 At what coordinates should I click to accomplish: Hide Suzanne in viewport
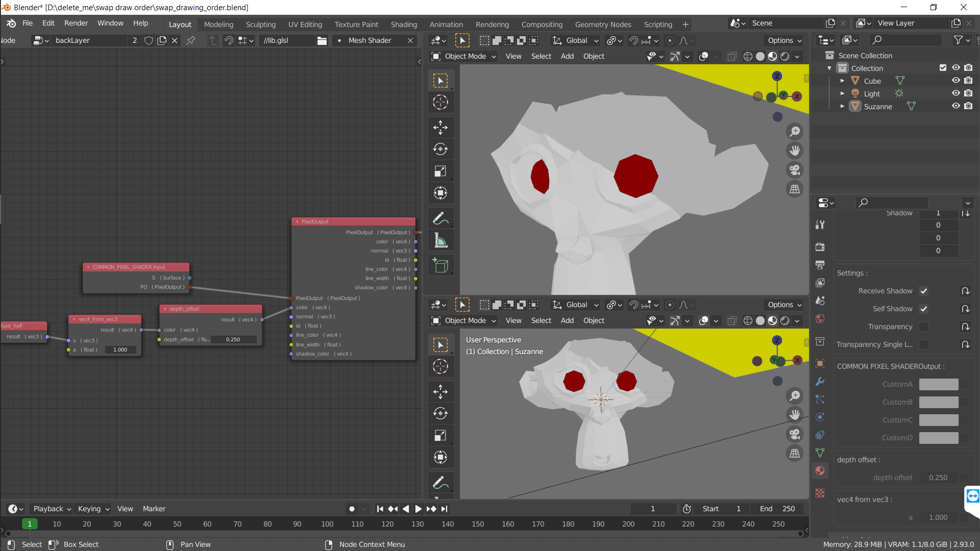coord(955,106)
